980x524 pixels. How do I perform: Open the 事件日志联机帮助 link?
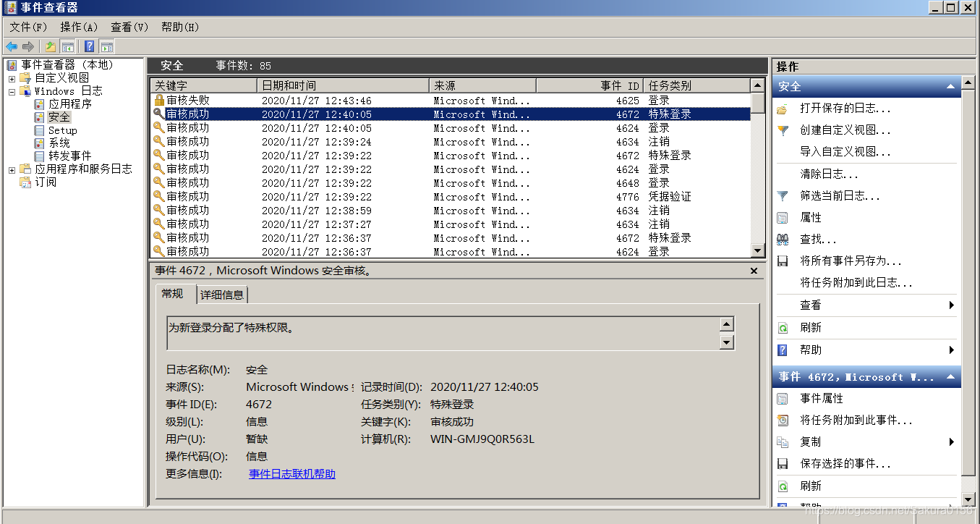pyautogui.click(x=292, y=474)
